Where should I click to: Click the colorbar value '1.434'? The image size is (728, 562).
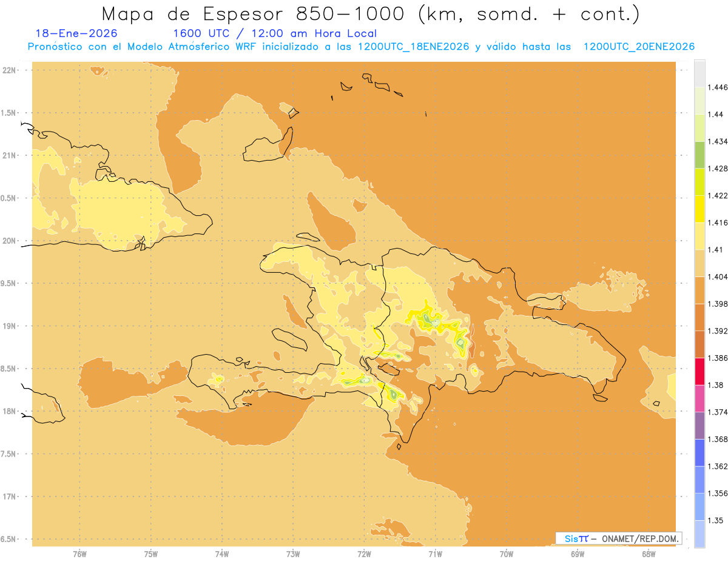(x=718, y=141)
